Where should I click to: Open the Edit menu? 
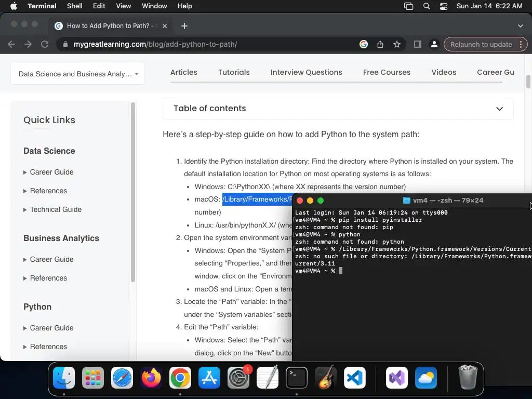[x=99, y=6]
